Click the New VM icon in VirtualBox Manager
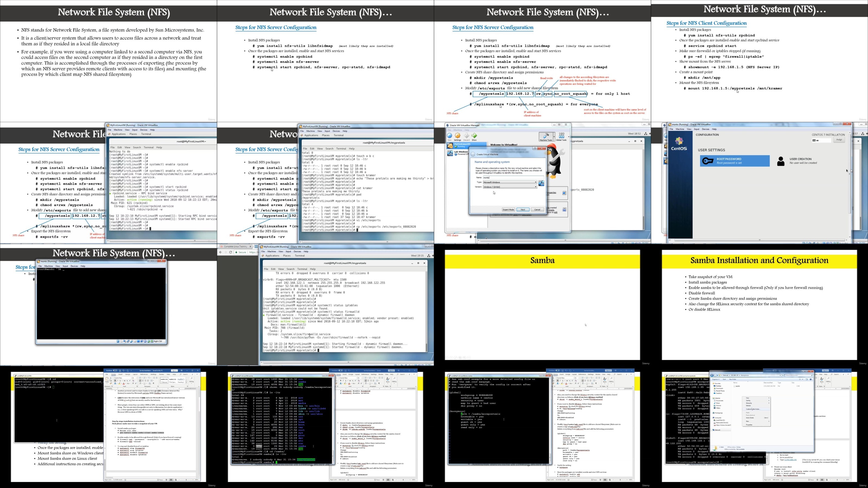The width and height of the screenshot is (868, 488). (x=450, y=136)
